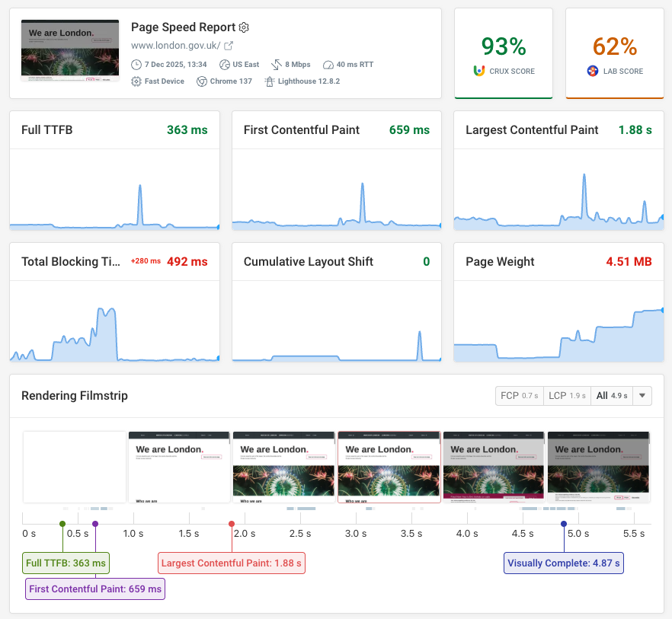Switch filmstrip view to LCP 1.9 s
The width and height of the screenshot is (672, 619).
click(x=567, y=396)
